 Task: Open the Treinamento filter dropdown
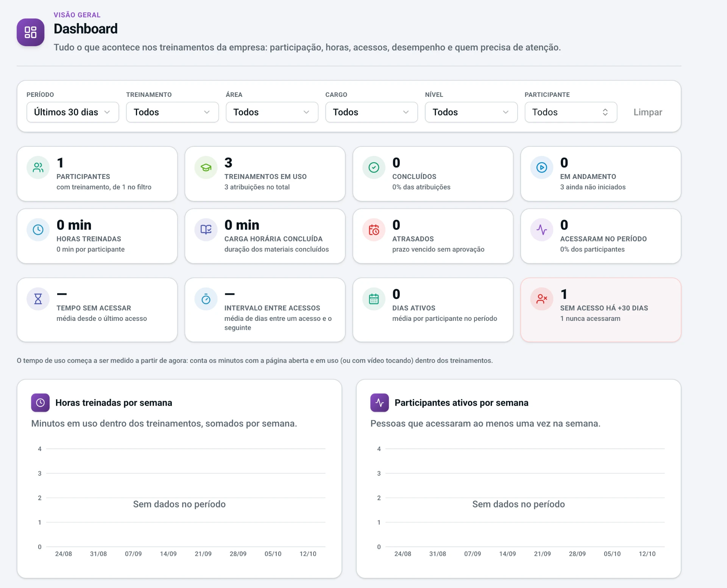click(172, 112)
